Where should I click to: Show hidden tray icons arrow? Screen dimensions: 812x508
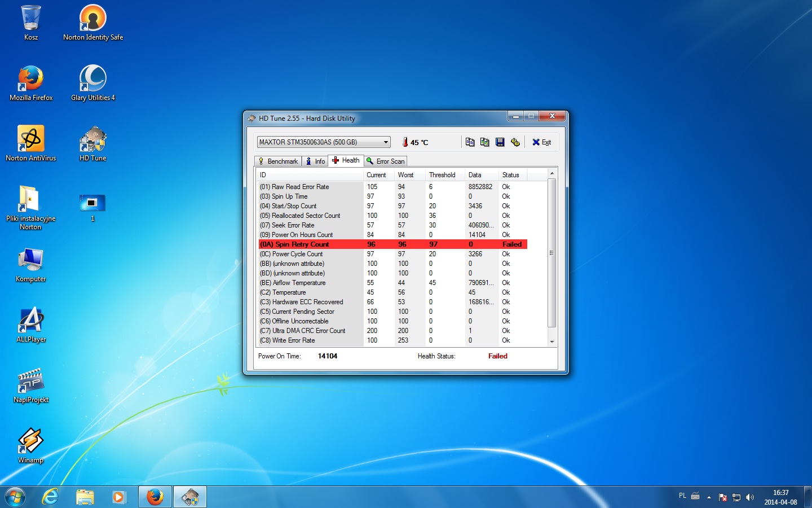[x=709, y=497]
